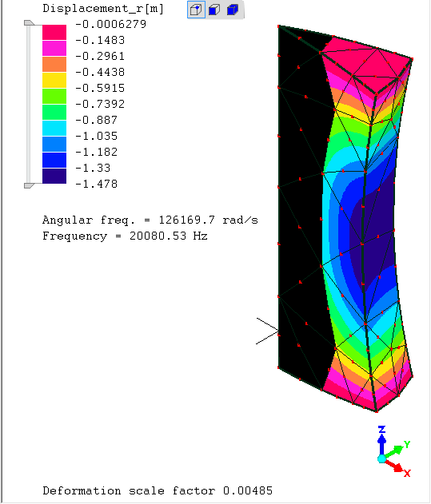Click the orange color band in the legend

click(x=54, y=64)
